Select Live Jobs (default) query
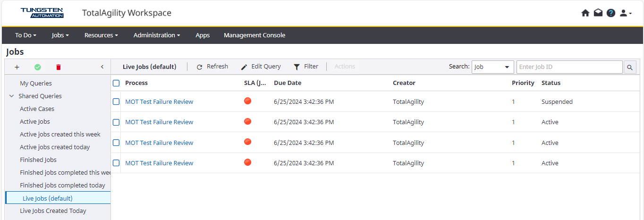This screenshot has height=220, width=644. pyautogui.click(x=48, y=198)
